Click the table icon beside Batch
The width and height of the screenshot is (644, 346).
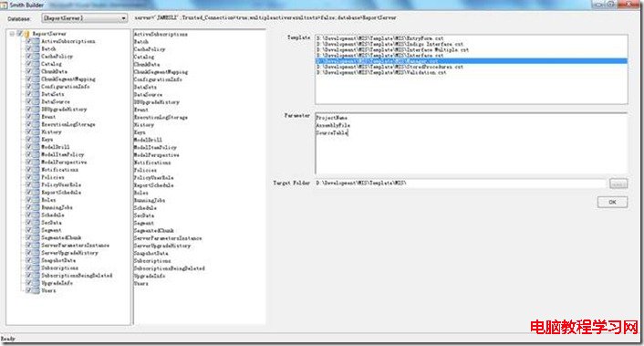pyautogui.click(x=36, y=49)
